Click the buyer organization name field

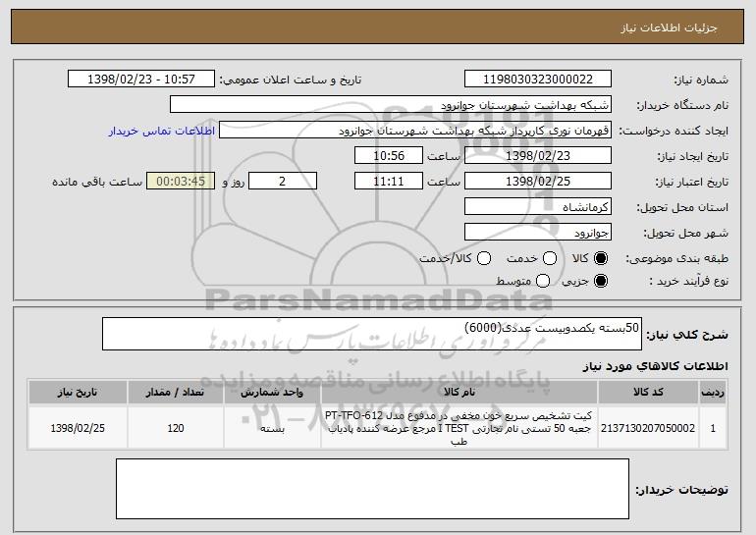click(x=391, y=105)
